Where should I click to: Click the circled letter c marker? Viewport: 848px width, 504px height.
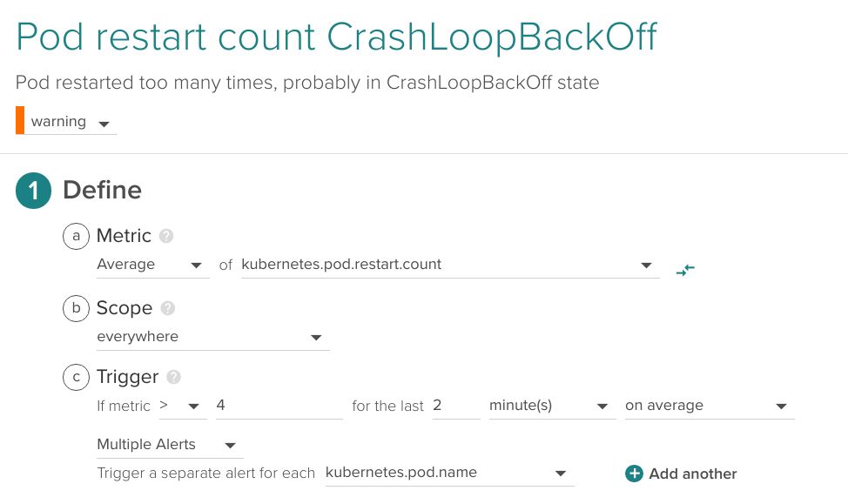pyautogui.click(x=77, y=377)
